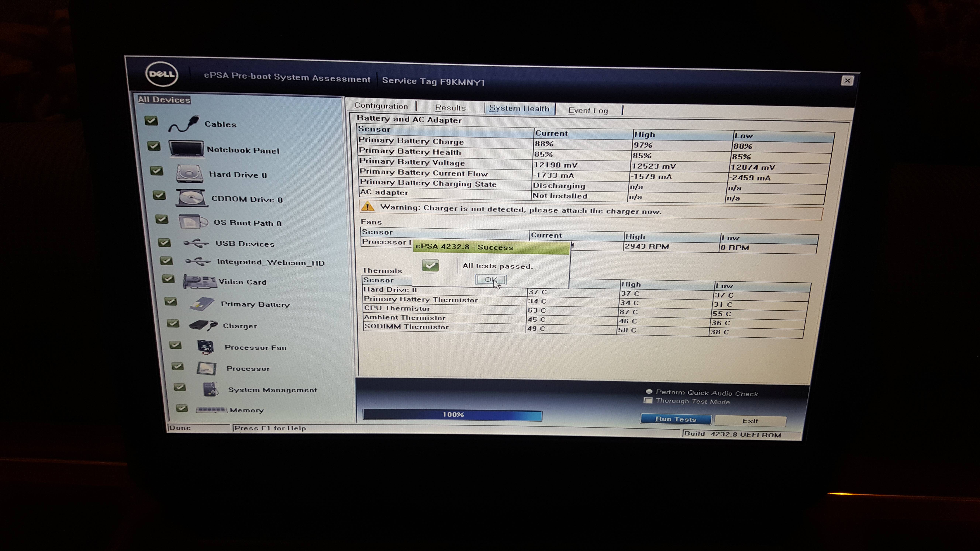The image size is (980, 551).
Task: Select the Processor Fan icon
Action: [x=206, y=347]
